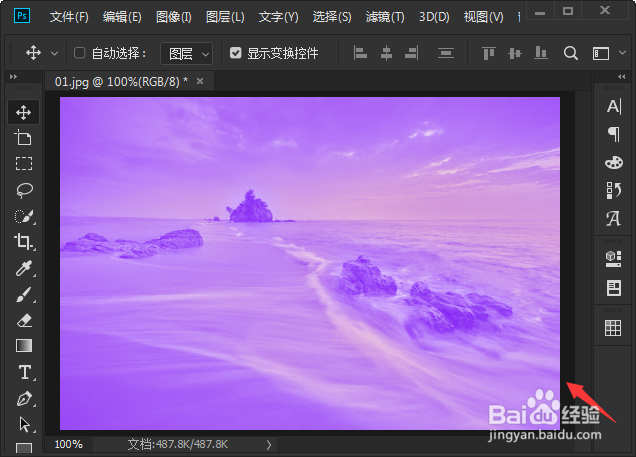636x457 pixels.
Task: Uncheck the 显示变换控件 checkbox
Action: tap(235, 53)
